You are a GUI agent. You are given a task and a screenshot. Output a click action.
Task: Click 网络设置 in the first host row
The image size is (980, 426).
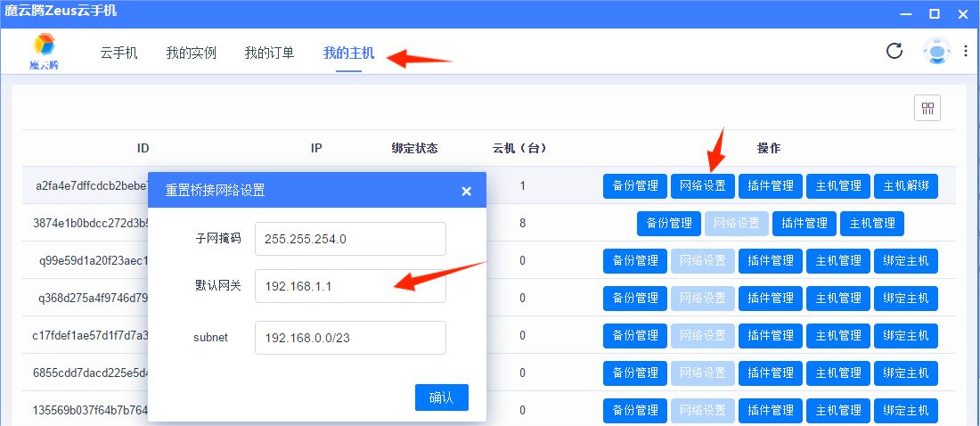(702, 186)
